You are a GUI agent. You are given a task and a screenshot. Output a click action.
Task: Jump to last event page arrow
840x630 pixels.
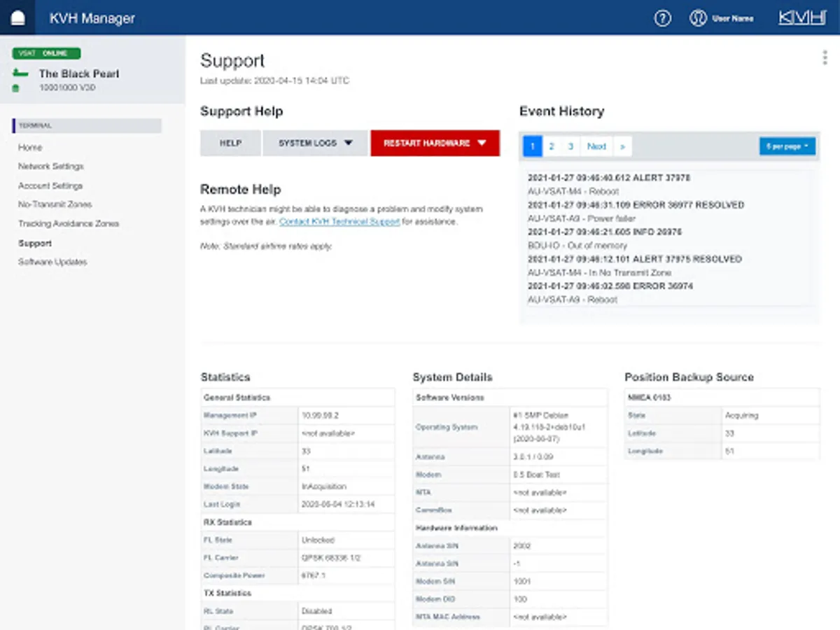tap(622, 146)
